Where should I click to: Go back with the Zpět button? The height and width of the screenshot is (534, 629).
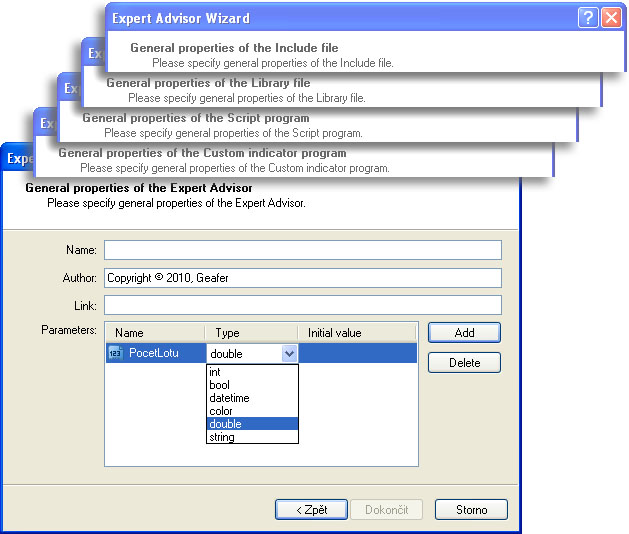point(311,510)
